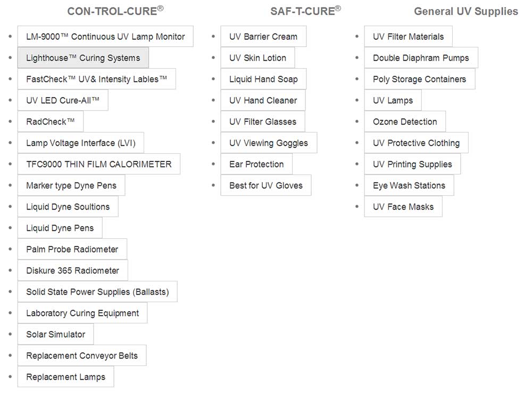Image resolution: width=532 pixels, height=393 pixels.
Task: Open Lamp Voltage Interface (LVI) link
Action: click(x=81, y=143)
